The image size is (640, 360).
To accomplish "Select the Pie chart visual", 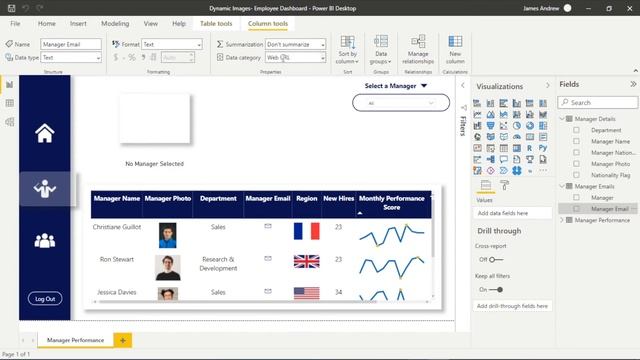I will click(x=517, y=126).
